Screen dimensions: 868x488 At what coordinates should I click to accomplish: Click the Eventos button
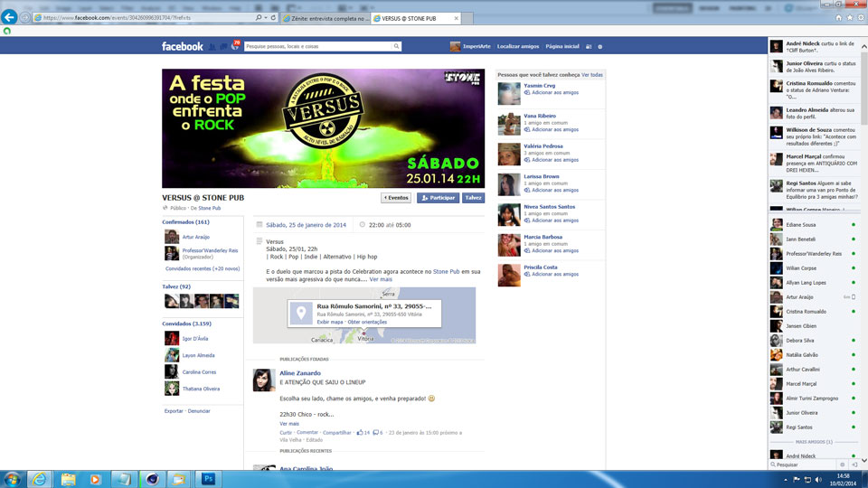point(396,198)
